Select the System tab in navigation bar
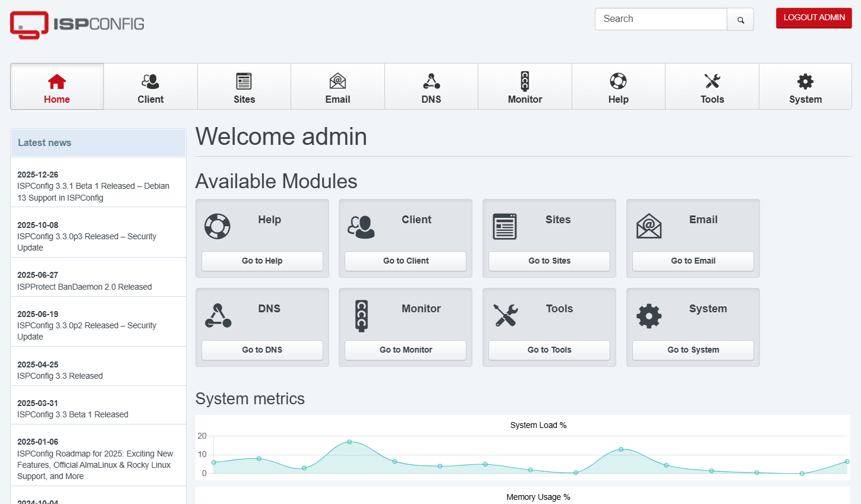Screen dimensions: 861x504 tap(805, 87)
